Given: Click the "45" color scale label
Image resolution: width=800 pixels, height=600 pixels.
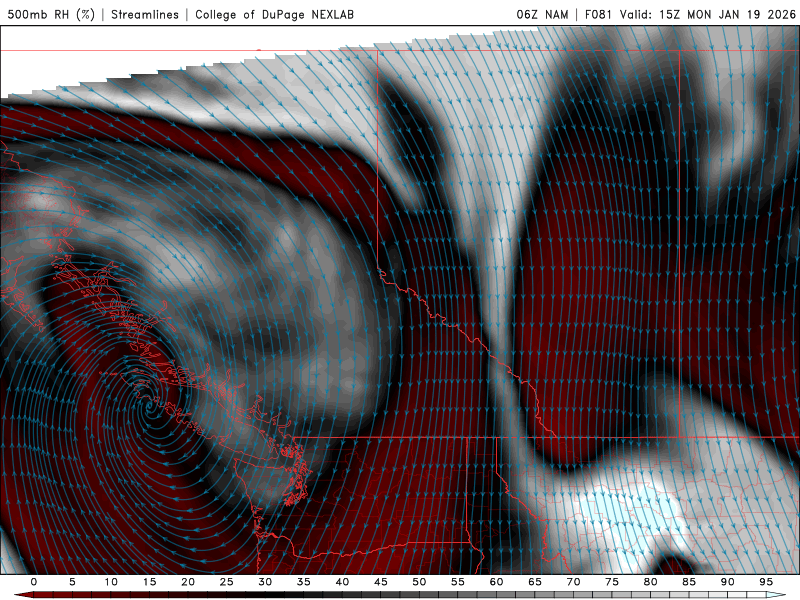Looking at the screenshot, I should coord(381,582).
